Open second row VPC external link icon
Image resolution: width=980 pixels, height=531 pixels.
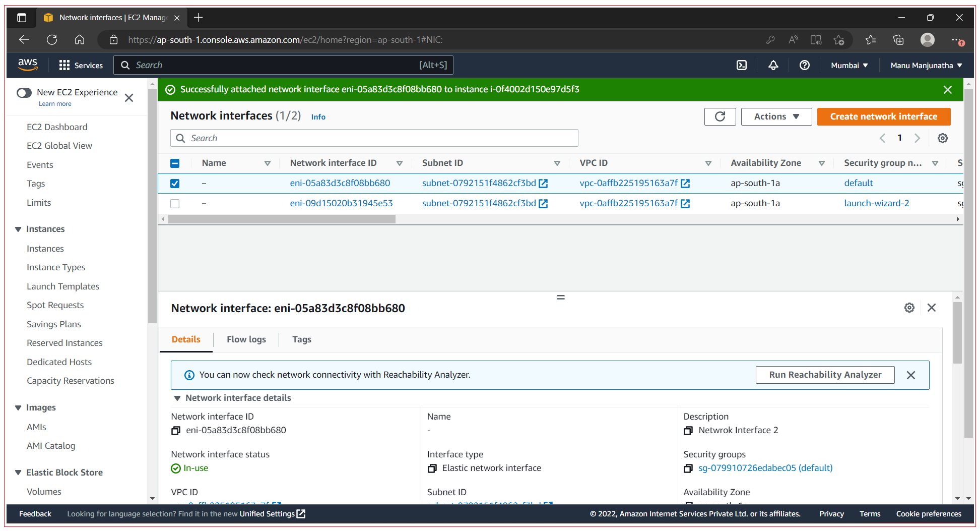click(685, 204)
